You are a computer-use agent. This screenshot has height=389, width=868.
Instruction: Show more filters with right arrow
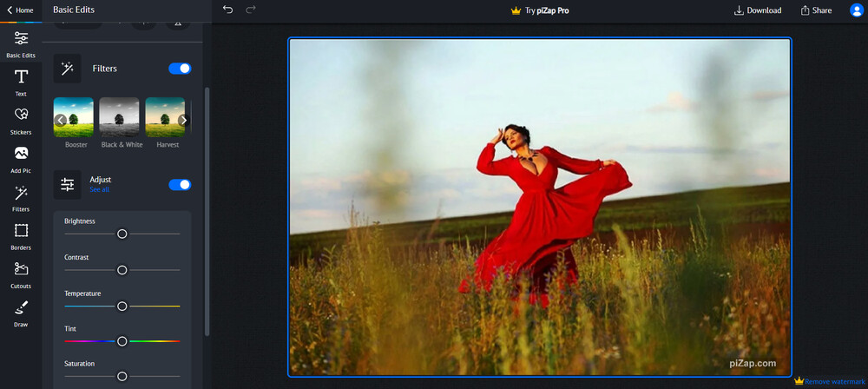184,120
